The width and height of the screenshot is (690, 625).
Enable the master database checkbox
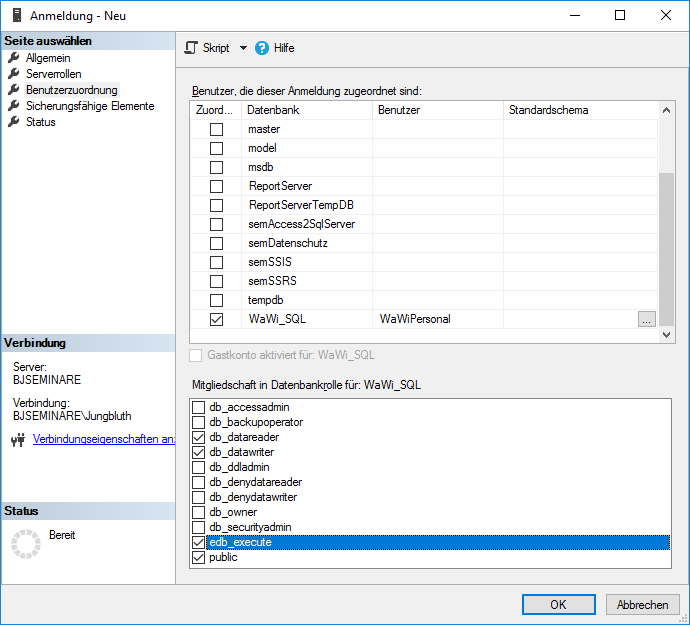tap(216, 130)
